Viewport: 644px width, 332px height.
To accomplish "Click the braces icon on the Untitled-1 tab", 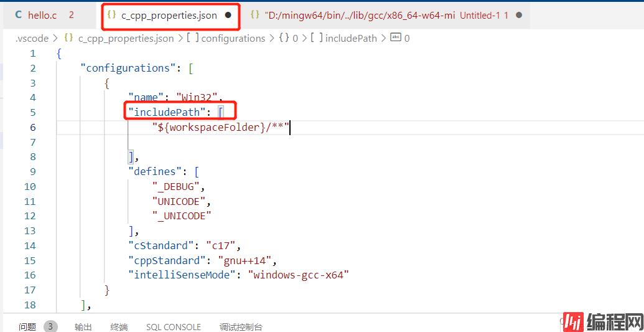I will point(254,15).
